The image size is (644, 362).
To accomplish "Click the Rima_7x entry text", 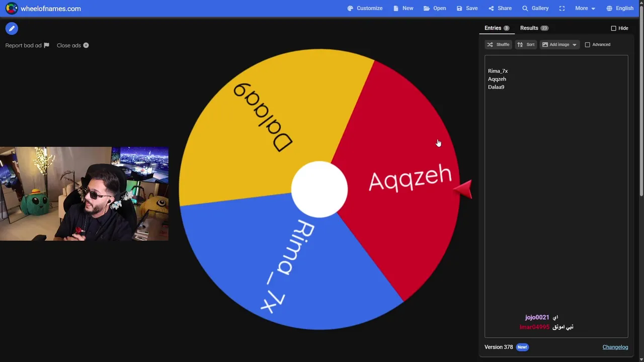I will (498, 71).
